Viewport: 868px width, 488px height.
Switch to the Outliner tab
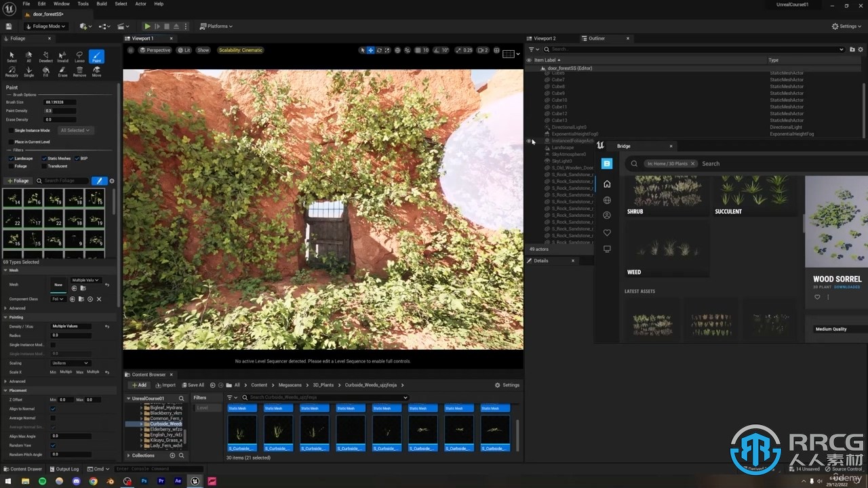[x=597, y=39]
